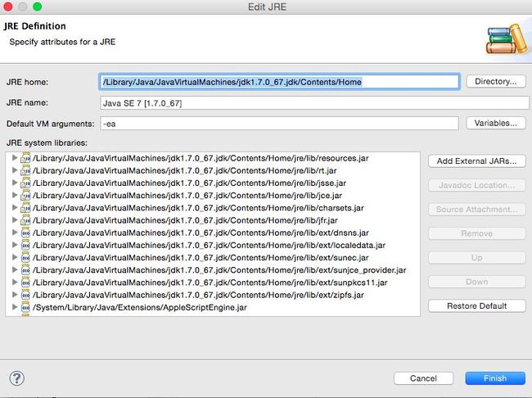Expand the jce.jar tree node

pyautogui.click(x=15, y=195)
